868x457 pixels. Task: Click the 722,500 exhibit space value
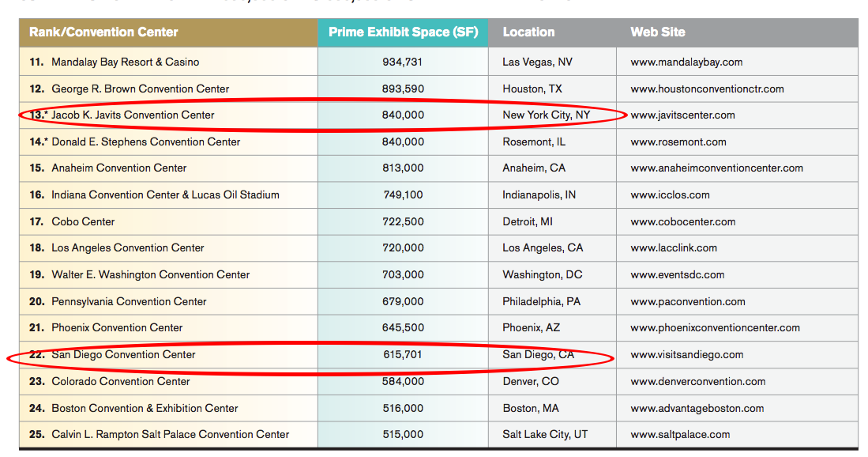pos(403,221)
